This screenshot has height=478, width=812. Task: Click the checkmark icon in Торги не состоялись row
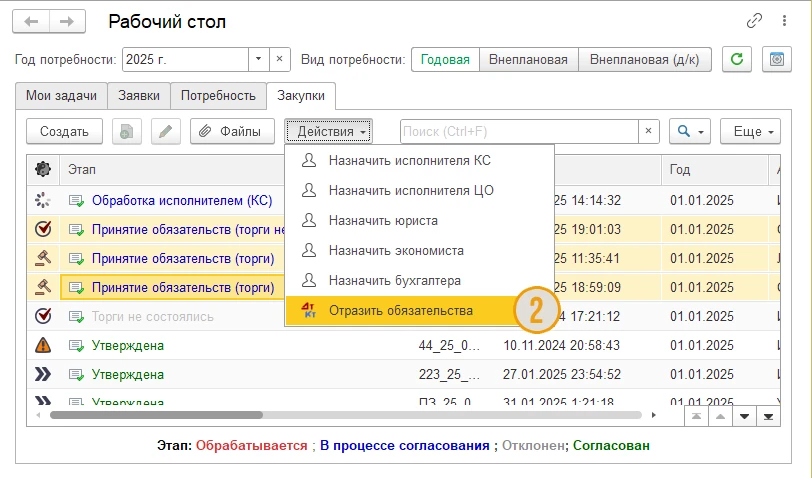(x=43, y=316)
